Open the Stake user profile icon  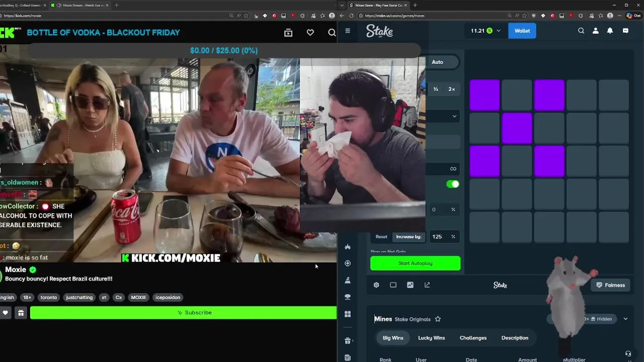pyautogui.click(x=596, y=31)
